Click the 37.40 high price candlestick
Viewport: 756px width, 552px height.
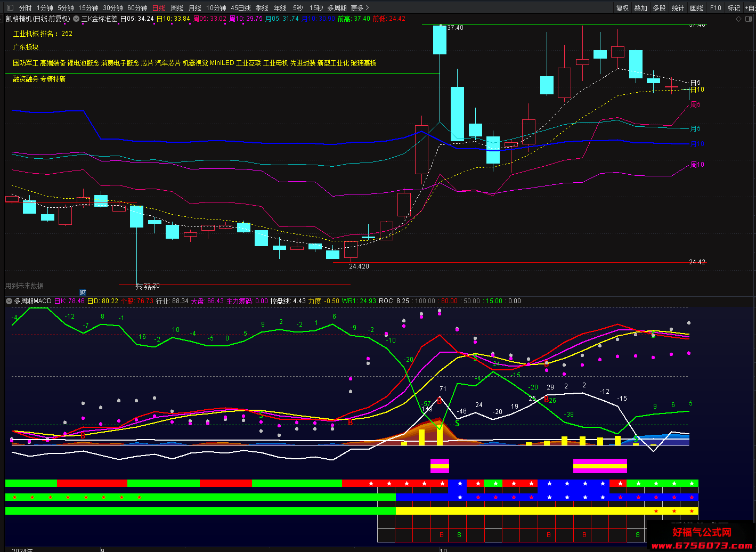[440, 39]
